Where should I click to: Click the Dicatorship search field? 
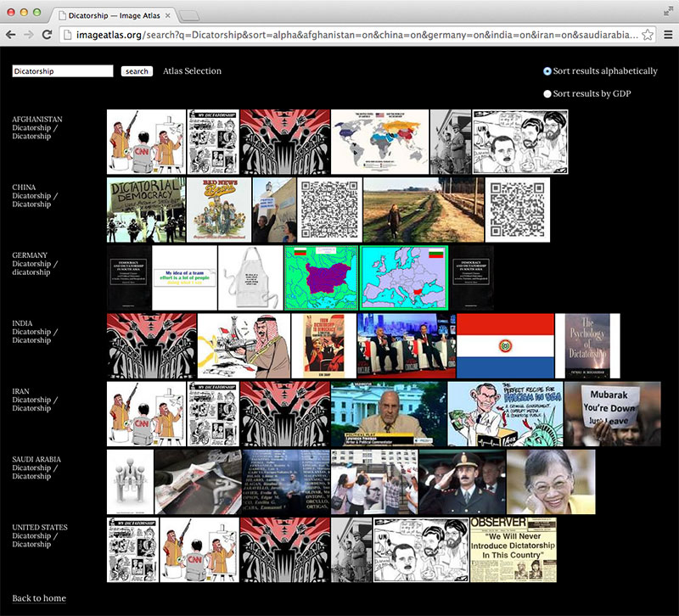pos(63,71)
